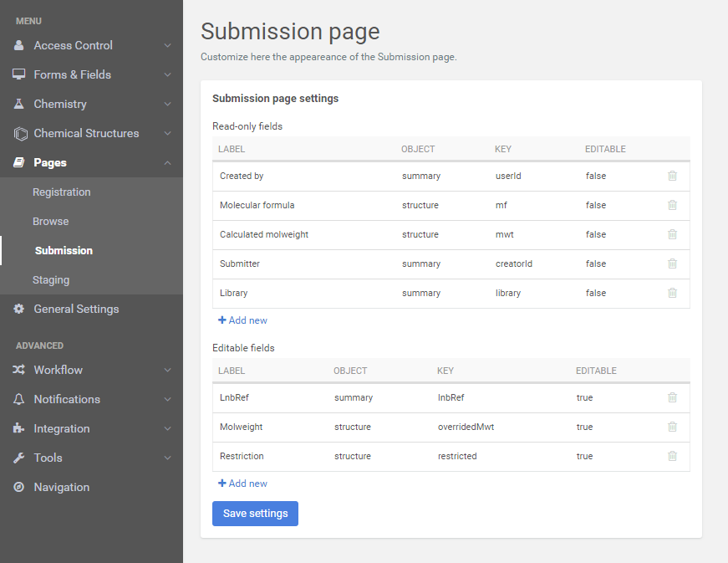Expand the Chemical Structures chevron

click(x=167, y=133)
